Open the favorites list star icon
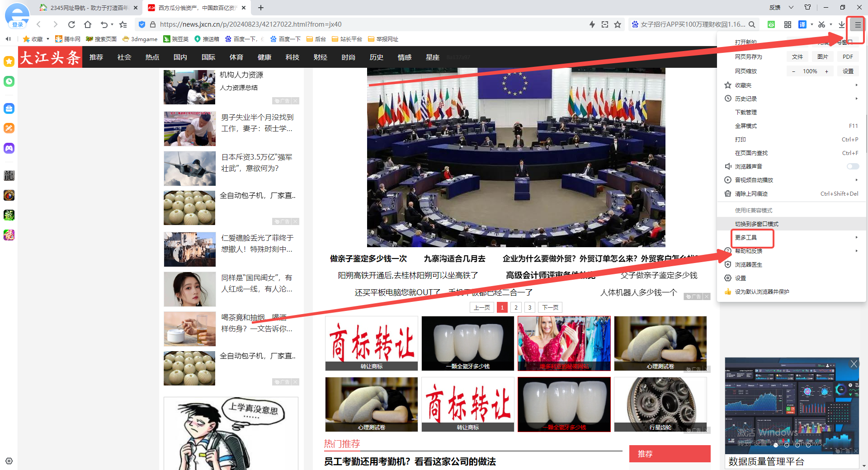 (x=123, y=24)
